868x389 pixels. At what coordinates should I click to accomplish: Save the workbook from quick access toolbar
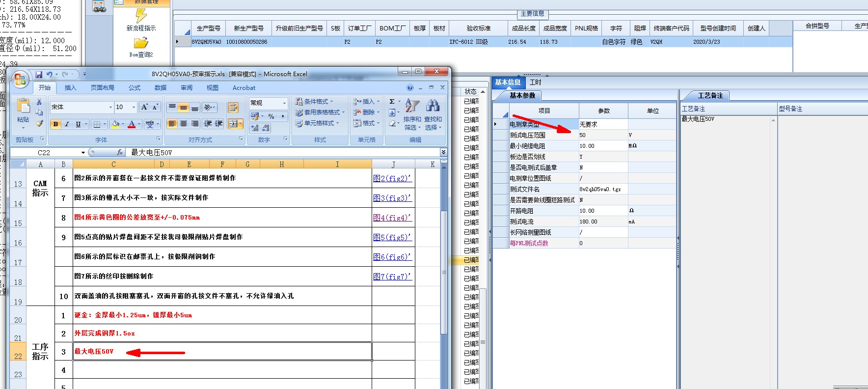[x=39, y=75]
